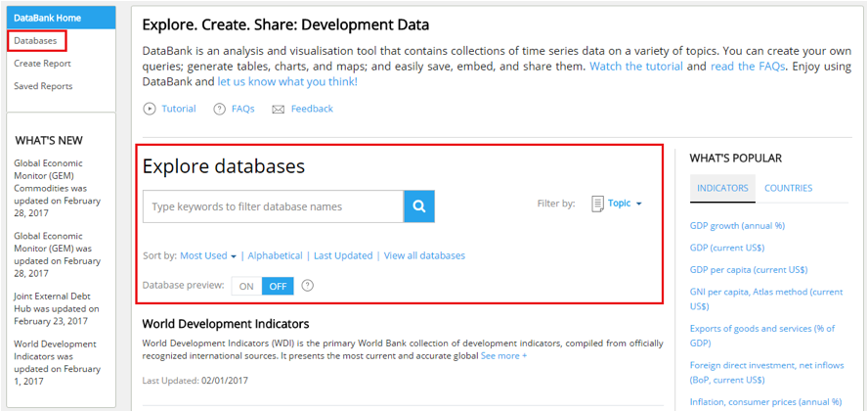Open Saved Reports in sidebar

43,86
